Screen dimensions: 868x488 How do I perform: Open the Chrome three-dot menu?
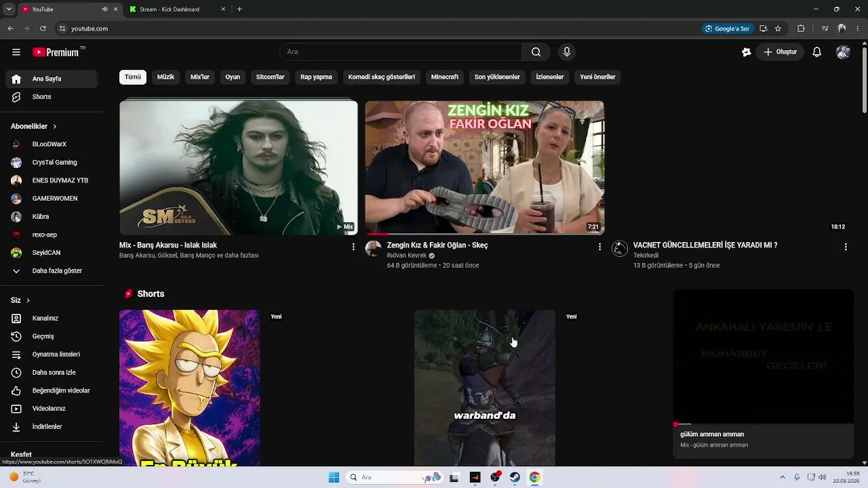click(859, 28)
